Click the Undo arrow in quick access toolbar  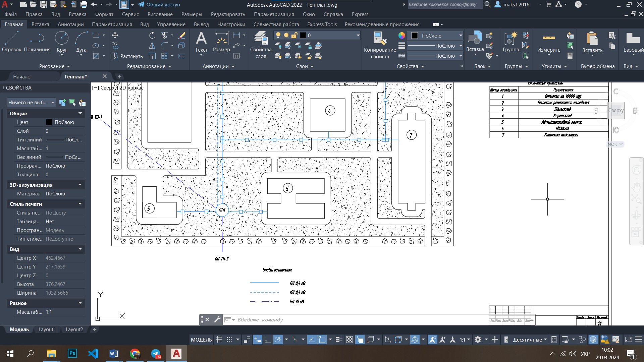(94, 4)
